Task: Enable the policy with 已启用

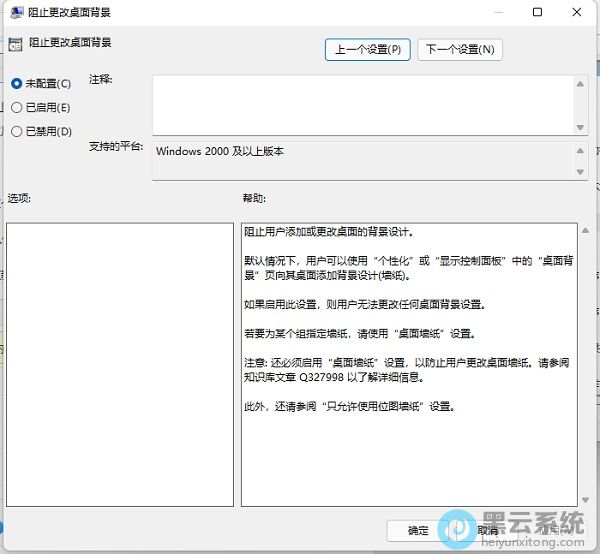Action: [17, 107]
